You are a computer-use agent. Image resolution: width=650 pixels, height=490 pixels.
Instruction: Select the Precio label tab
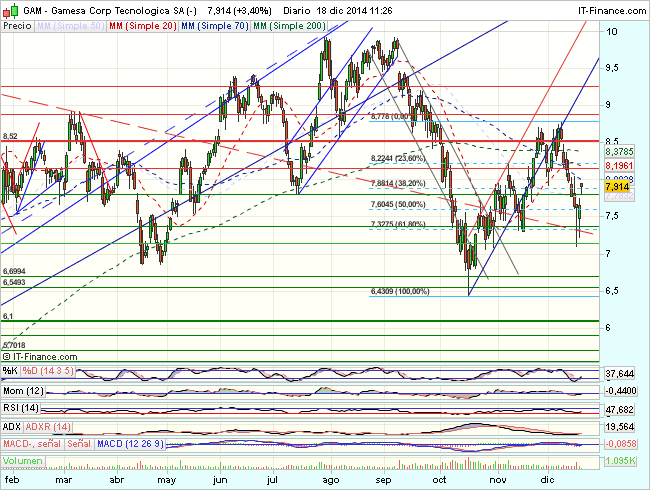click(17, 26)
